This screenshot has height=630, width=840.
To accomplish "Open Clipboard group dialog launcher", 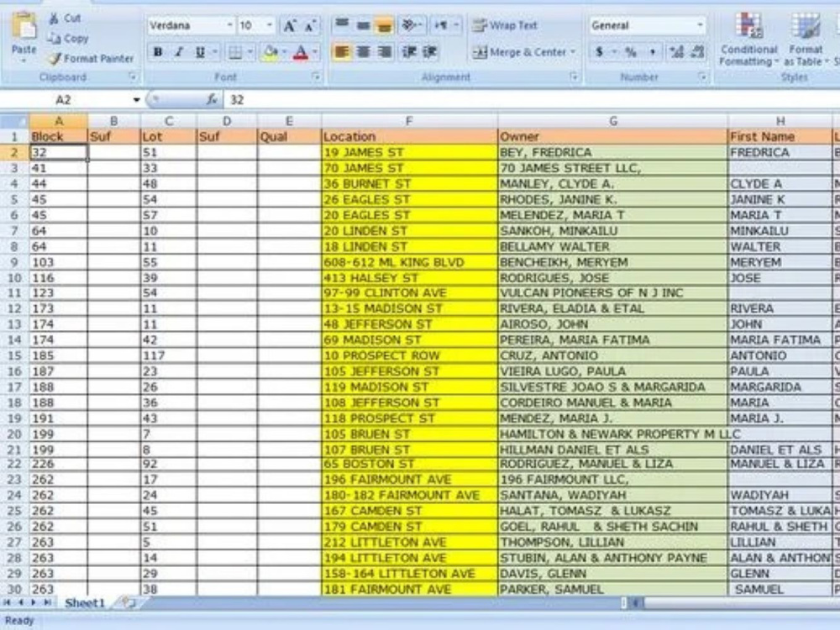I will pyautogui.click(x=133, y=77).
